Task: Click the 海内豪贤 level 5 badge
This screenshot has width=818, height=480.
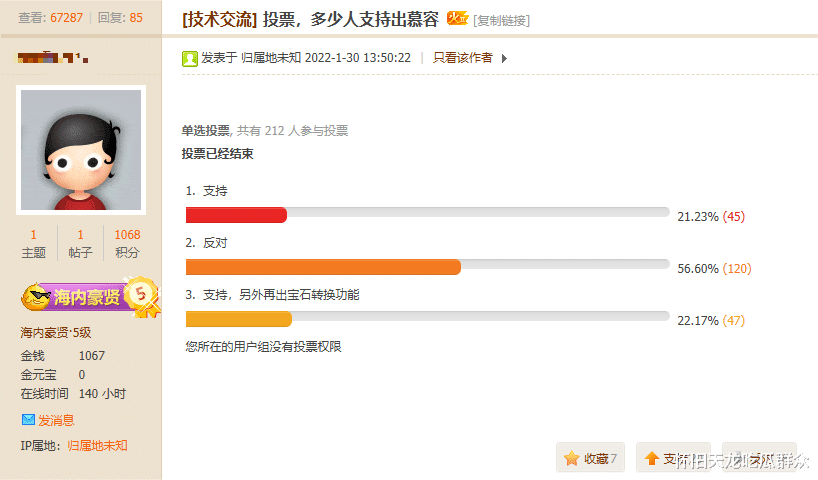Action: [x=90, y=296]
